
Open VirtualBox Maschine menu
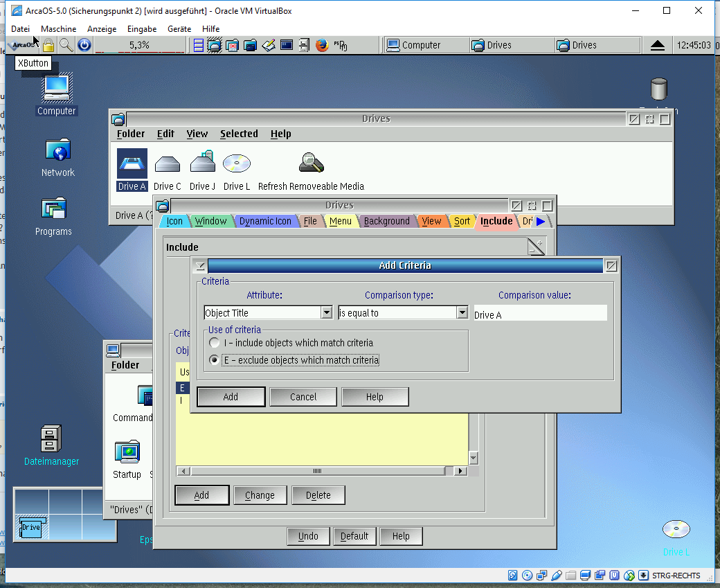(58, 29)
